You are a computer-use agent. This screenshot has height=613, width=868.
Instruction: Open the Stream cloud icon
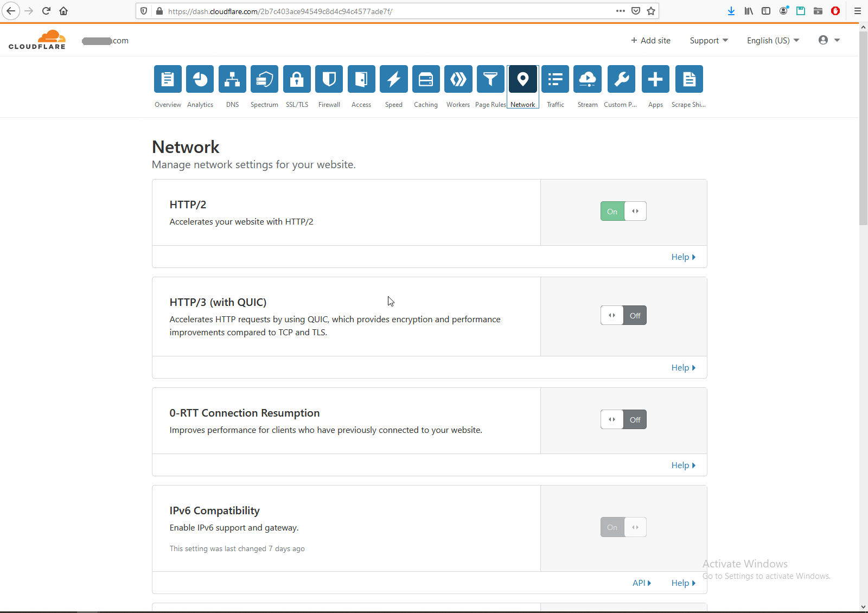[x=588, y=80]
